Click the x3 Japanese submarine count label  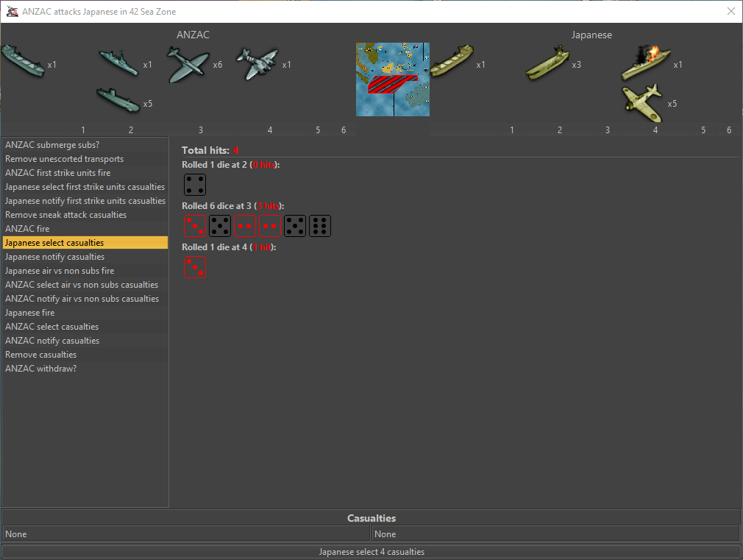point(576,65)
